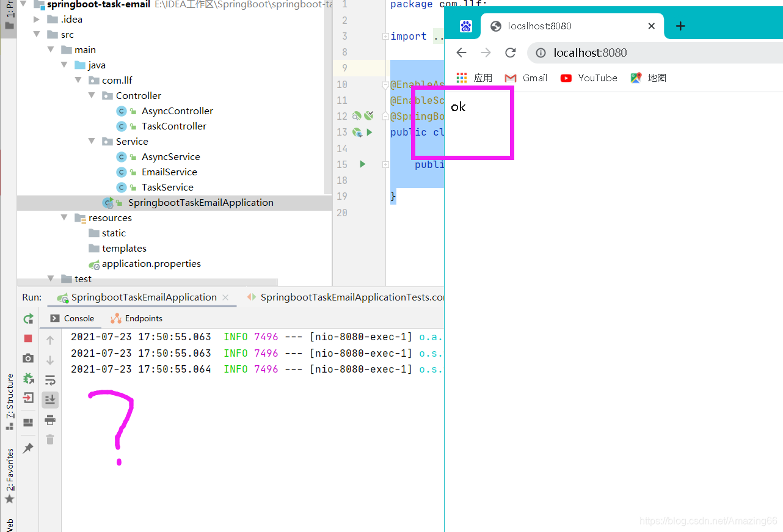Click the exit application icon in Run panel
The width and height of the screenshot is (783, 532).
click(28, 398)
